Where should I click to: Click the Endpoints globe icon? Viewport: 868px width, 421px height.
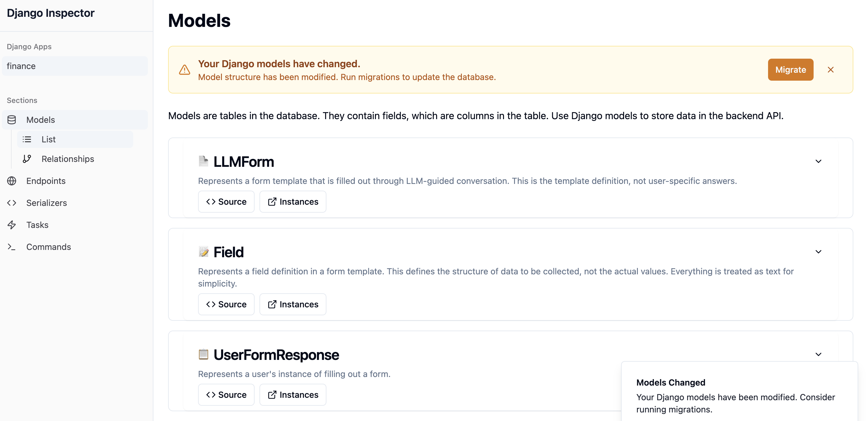tap(12, 181)
